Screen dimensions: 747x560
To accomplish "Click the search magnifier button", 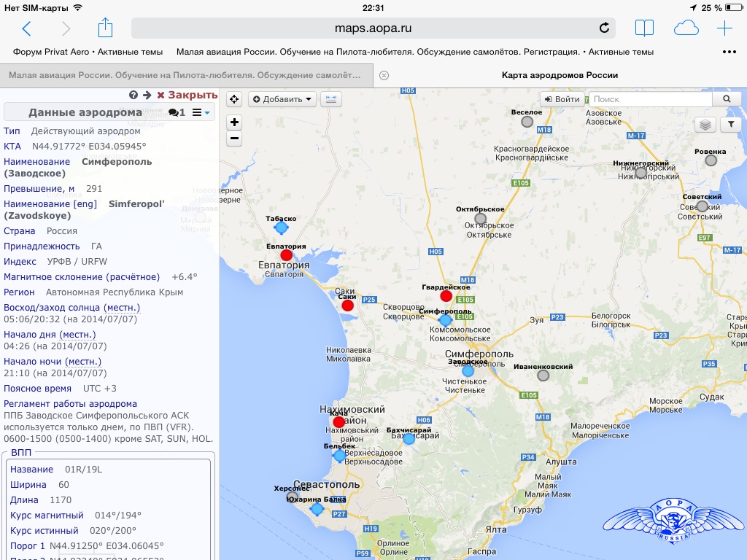I will (727, 99).
